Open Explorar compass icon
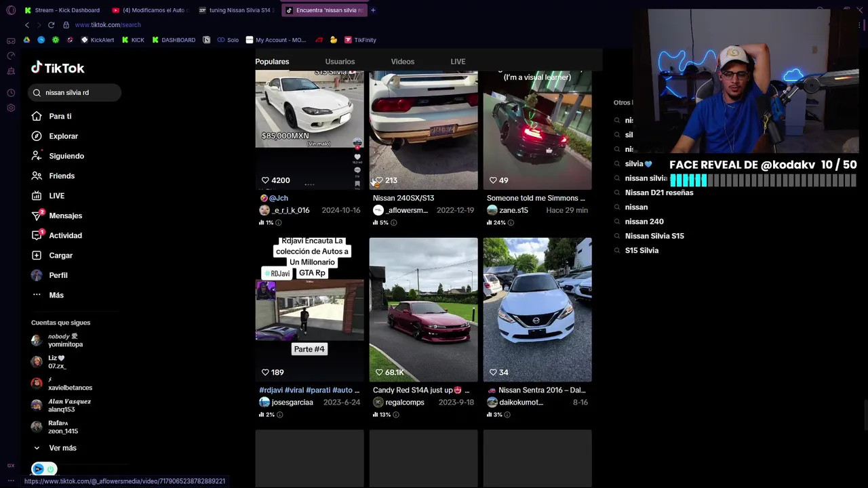The image size is (868, 488). tap(37, 136)
